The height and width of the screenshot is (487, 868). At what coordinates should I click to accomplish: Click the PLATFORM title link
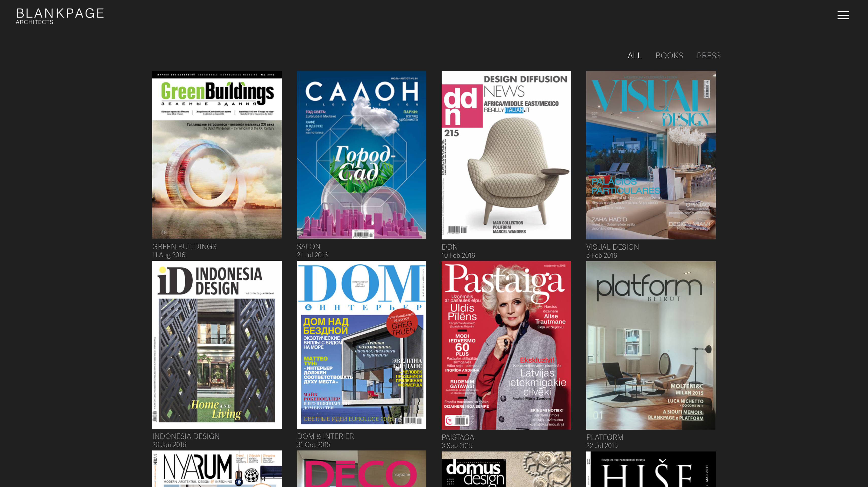[x=605, y=437]
